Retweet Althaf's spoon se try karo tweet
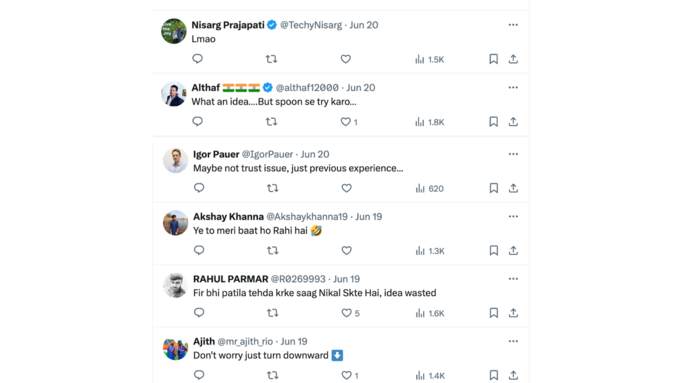680x383 pixels. 271,121
